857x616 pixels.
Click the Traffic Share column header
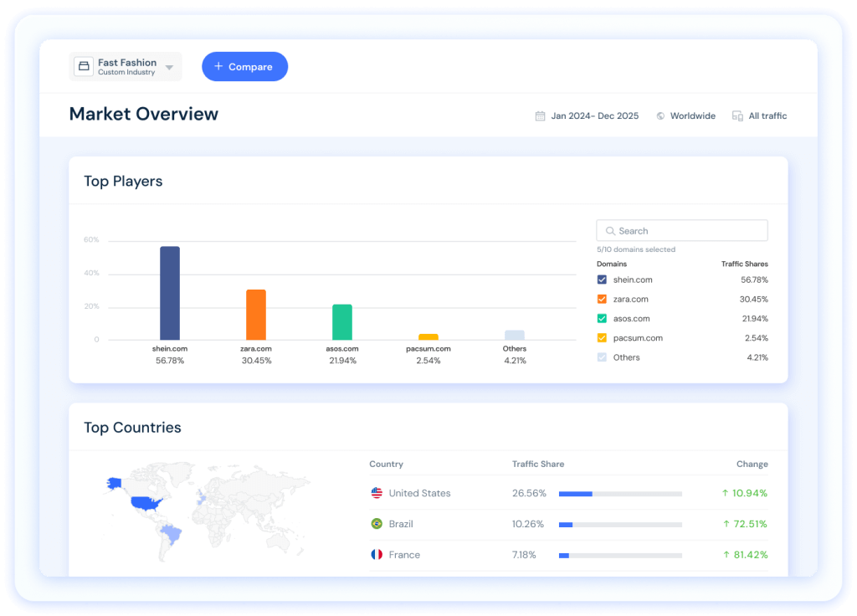pyautogui.click(x=538, y=464)
